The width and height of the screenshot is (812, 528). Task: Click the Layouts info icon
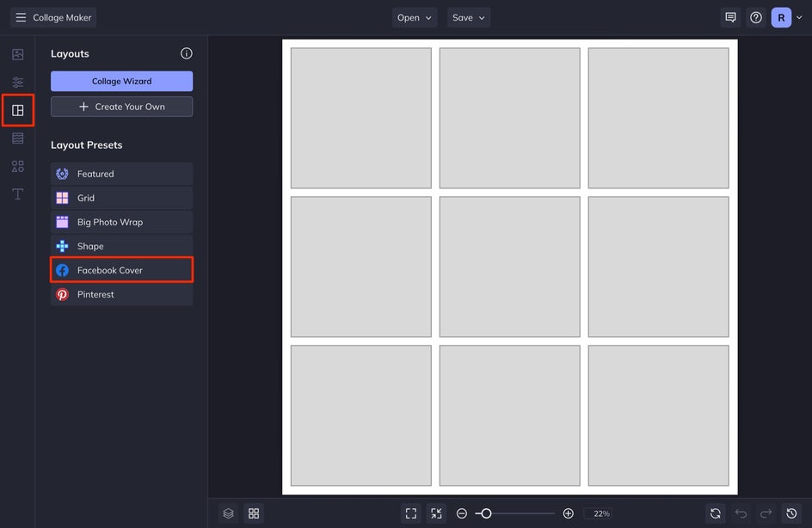pyautogui.click(x=187, y=53)
